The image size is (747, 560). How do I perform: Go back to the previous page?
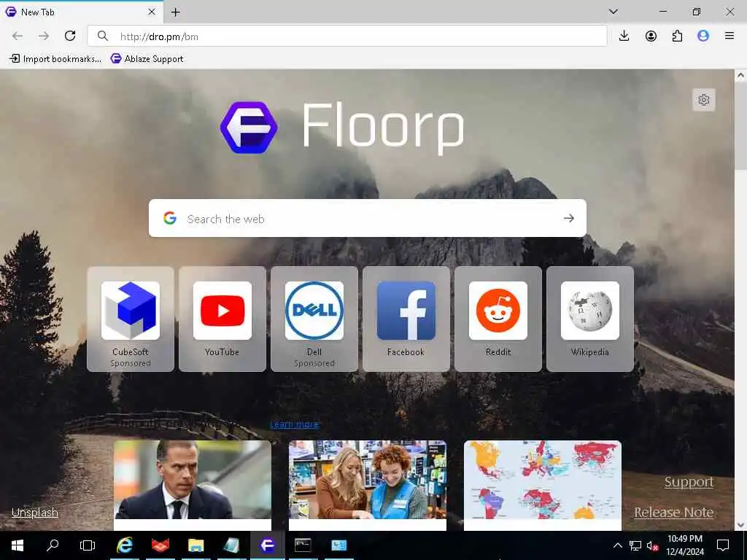tap(18, 36)
